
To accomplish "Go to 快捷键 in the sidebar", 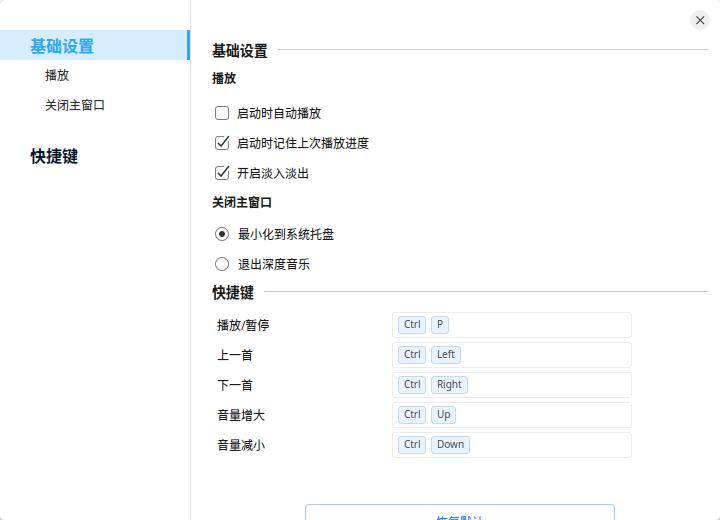I will (54, 156).
